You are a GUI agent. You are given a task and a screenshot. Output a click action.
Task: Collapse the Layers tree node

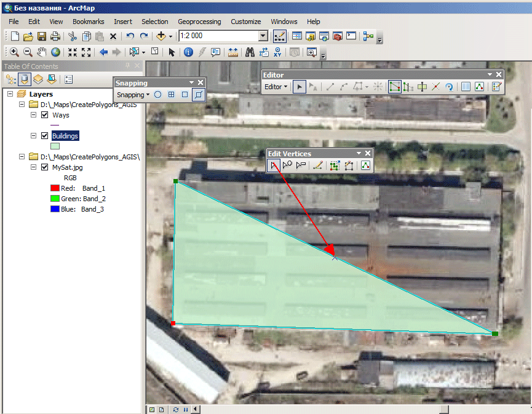10,94
